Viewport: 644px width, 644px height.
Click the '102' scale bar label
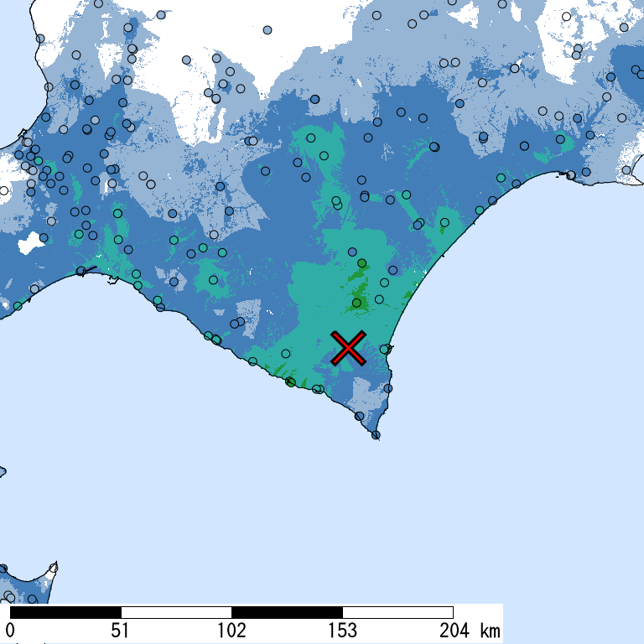(231, 631)
